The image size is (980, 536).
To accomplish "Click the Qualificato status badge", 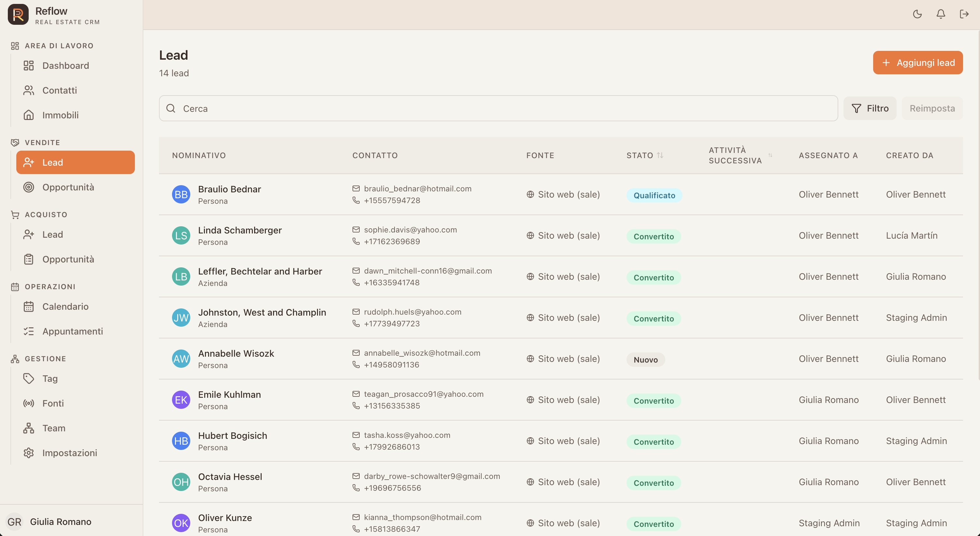I will tap(654, 195).
